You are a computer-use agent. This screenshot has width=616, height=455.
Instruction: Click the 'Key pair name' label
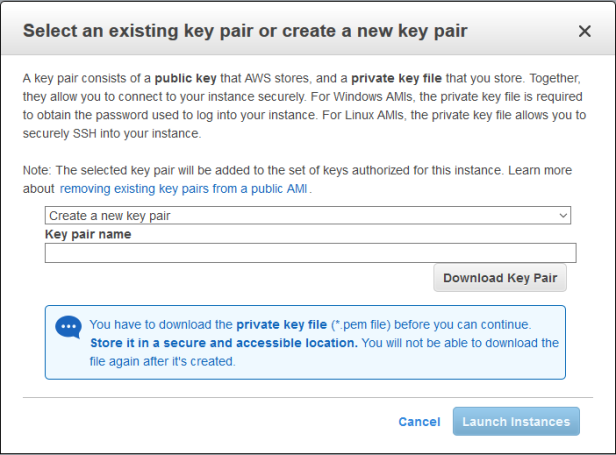point(88,234)
